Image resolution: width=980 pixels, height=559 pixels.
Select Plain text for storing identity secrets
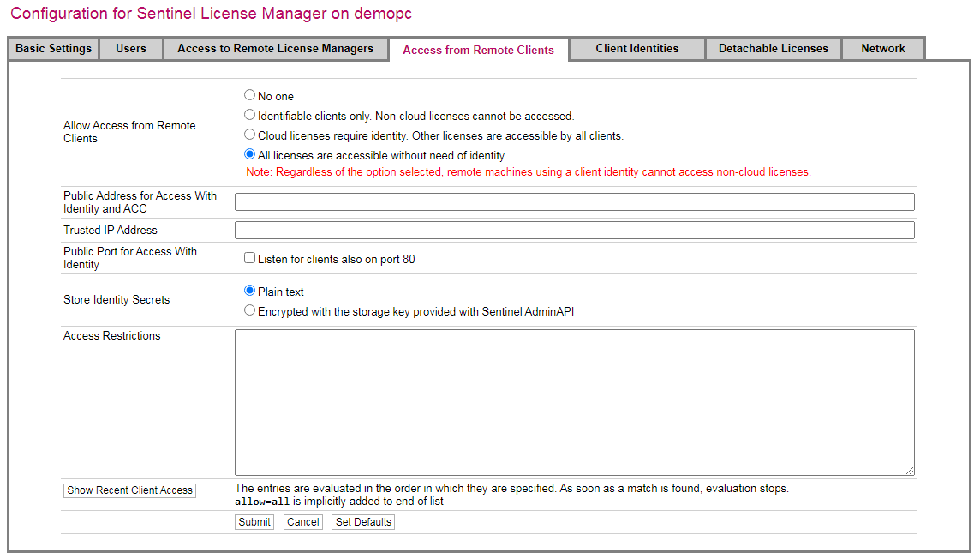[x=250, y=291]
